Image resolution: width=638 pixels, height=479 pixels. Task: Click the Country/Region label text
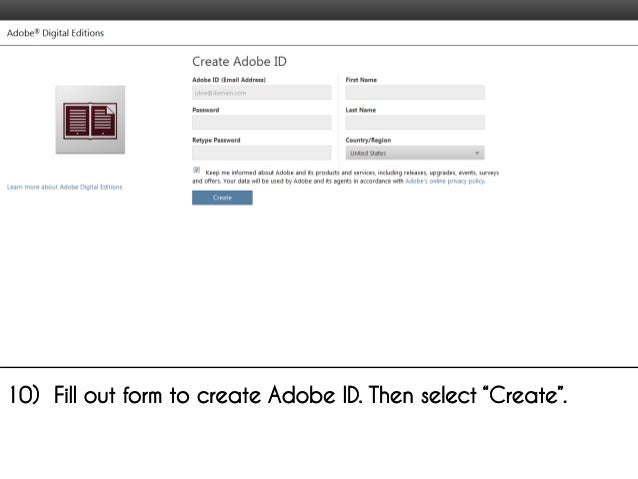tap(368, 140)
